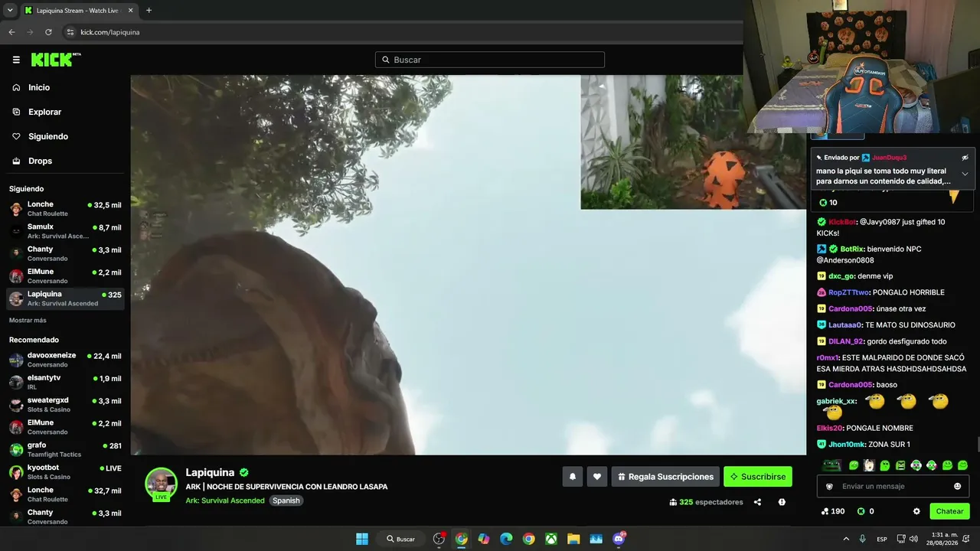Click Lapiquina's live profile avatar

pyautogui.click(x=161, y=484)
